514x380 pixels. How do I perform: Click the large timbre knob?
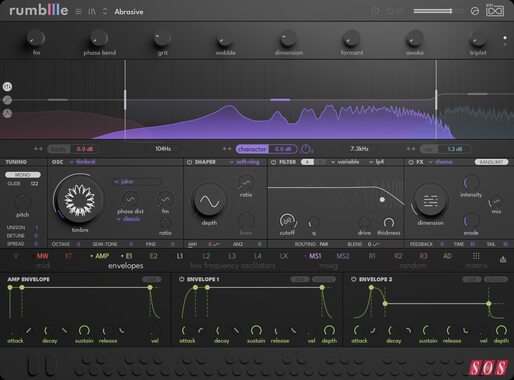[79, 199]
